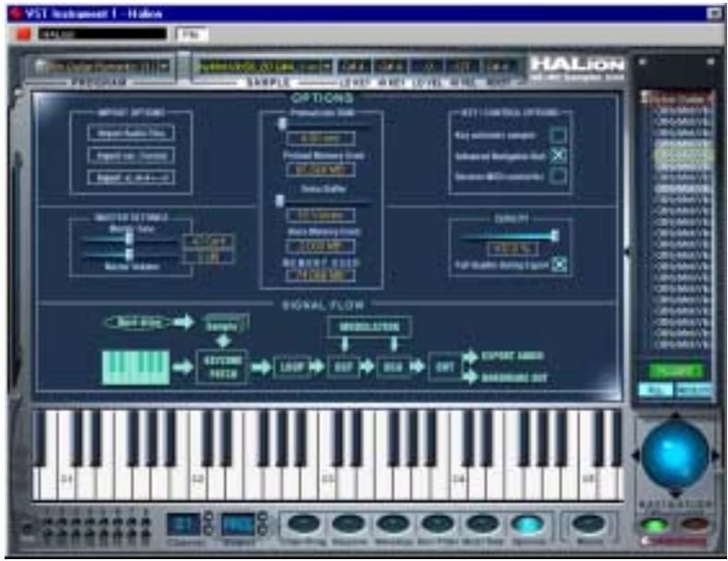The height and width of the screenshot is (561, 728).
Task: Click the Steinberg logo at bottom right
Action: point(675,542)
